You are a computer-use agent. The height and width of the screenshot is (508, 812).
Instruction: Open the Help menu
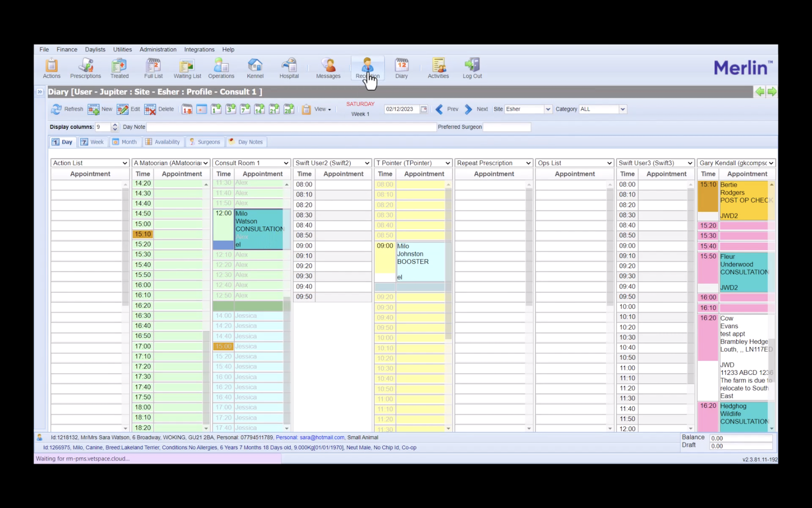pyautogui.click(x=228, y=50)
